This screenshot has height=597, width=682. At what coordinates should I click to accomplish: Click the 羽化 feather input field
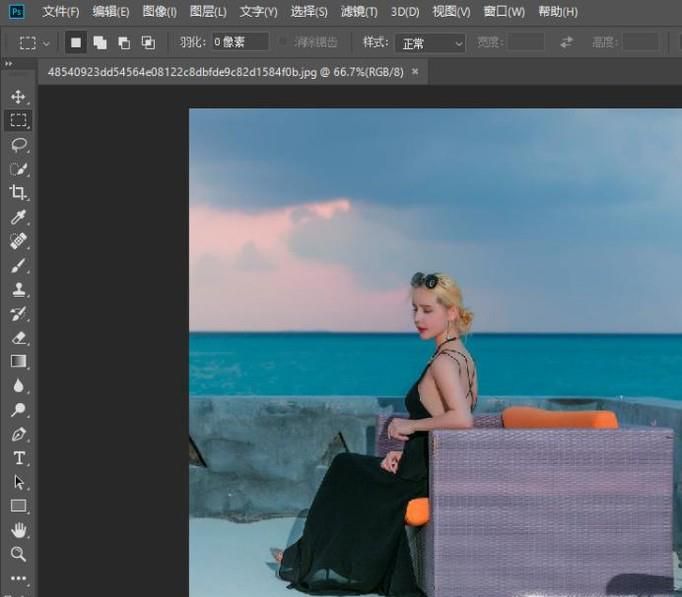(238, 43)
